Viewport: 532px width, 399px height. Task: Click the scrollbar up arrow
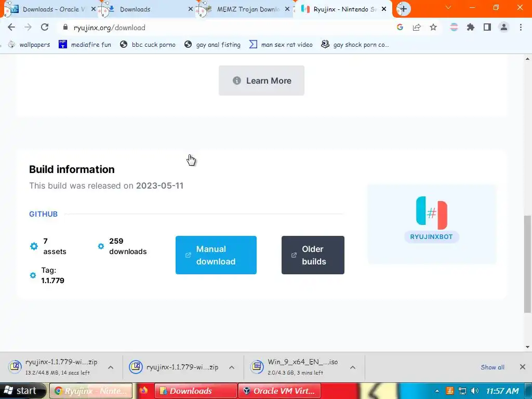pyautogui.click(x=527, y=59)
